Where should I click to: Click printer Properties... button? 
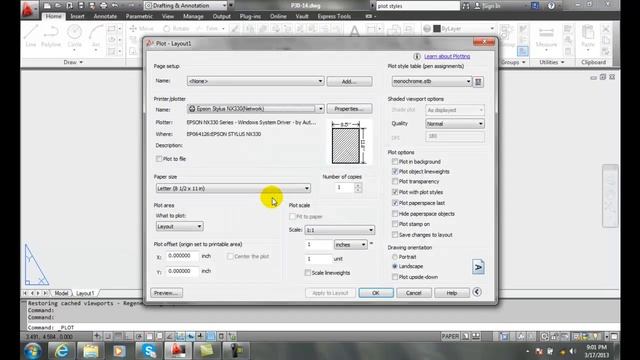[349, 109]
